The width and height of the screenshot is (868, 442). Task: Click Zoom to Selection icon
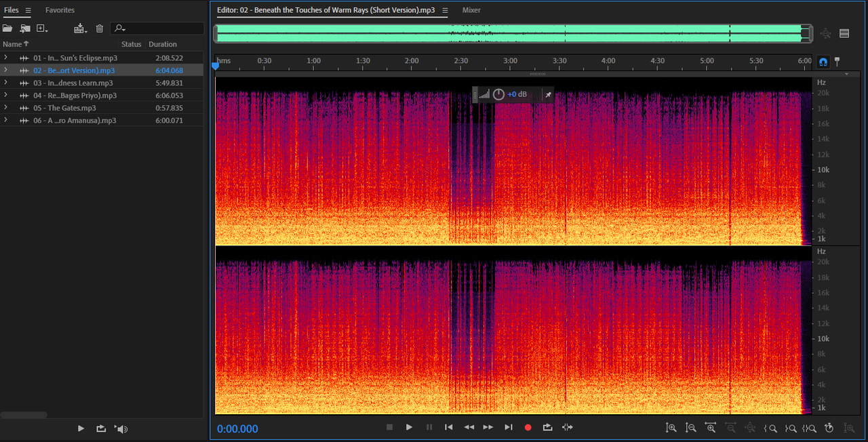coord(809,428)
